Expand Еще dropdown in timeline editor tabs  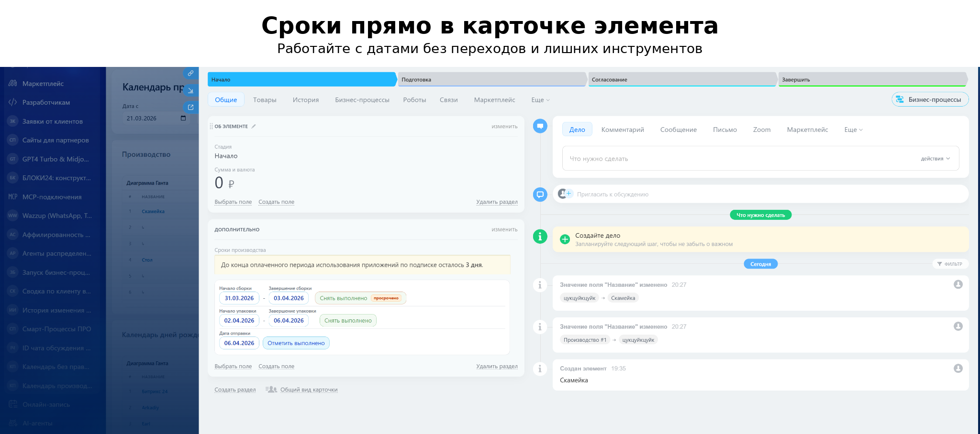coord(853,130)
